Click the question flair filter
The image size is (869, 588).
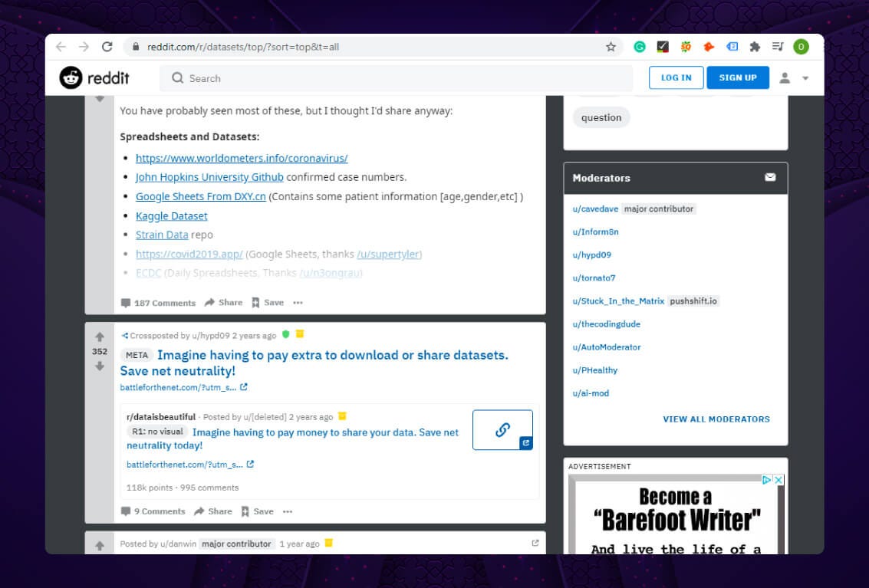601,117
